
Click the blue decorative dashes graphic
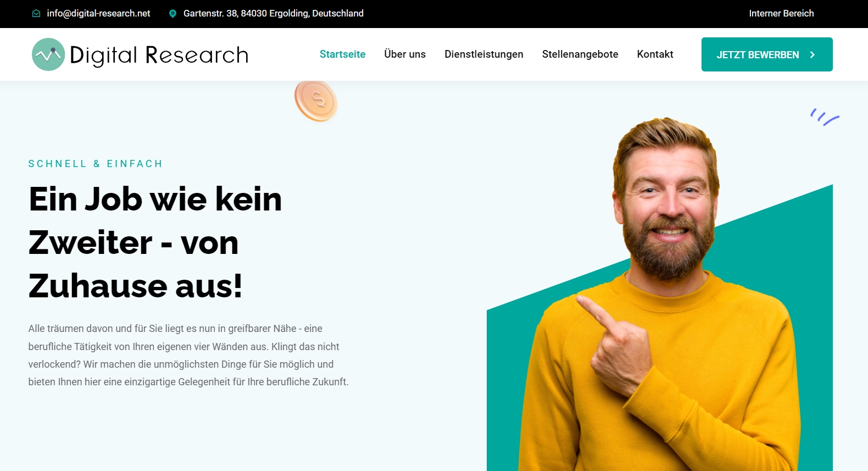coord(825,117)
